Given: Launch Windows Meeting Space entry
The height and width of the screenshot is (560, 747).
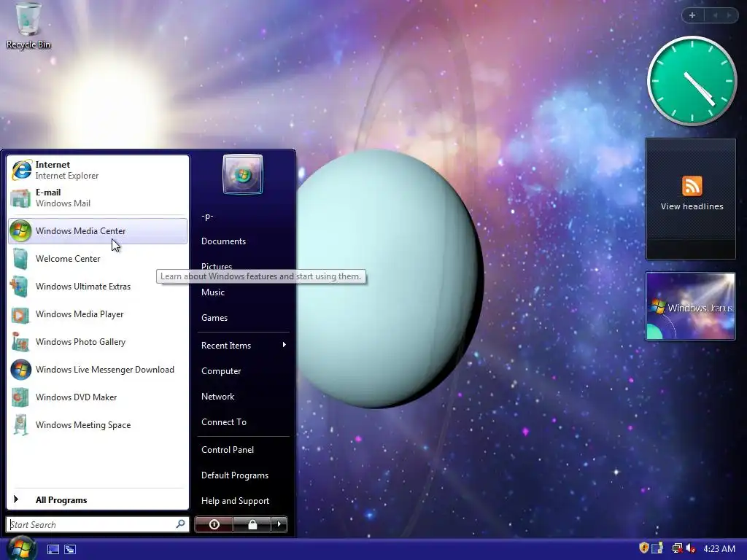Looking at the screenshot, I should click(98, 425).
